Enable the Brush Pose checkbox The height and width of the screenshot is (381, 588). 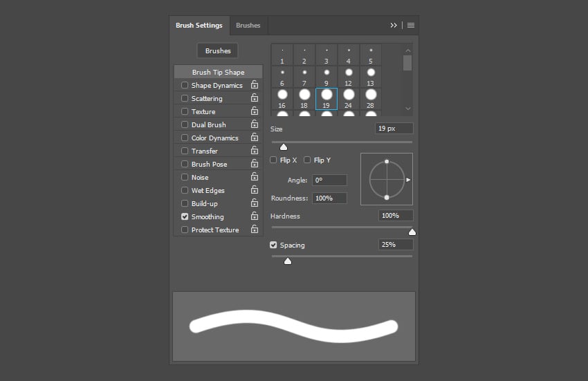coord(185,164)
